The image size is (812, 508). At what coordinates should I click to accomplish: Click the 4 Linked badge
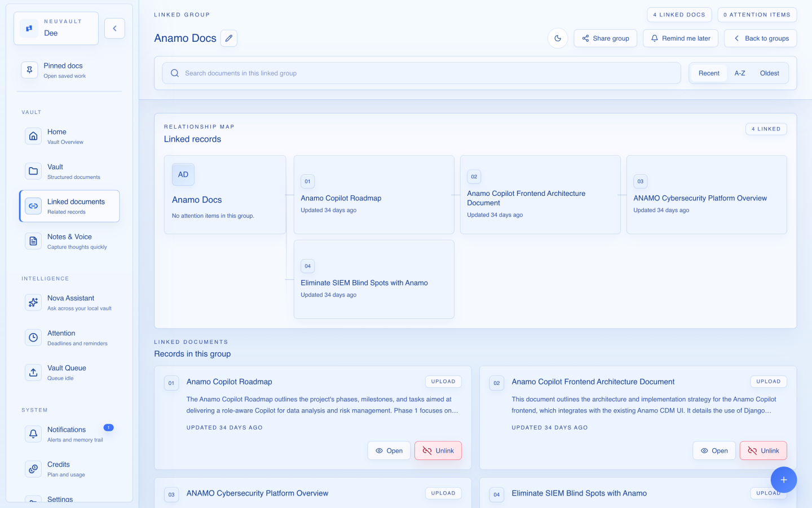tap(766, 129)
